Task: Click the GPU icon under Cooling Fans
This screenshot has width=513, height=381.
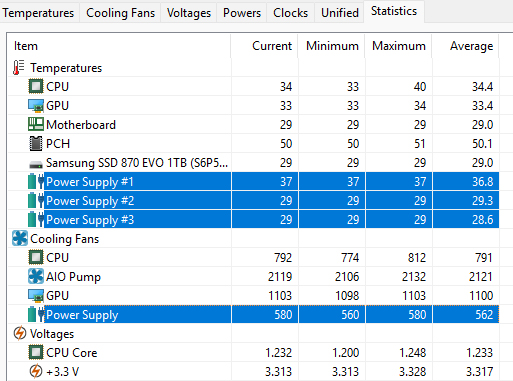Action: (36, 295)
